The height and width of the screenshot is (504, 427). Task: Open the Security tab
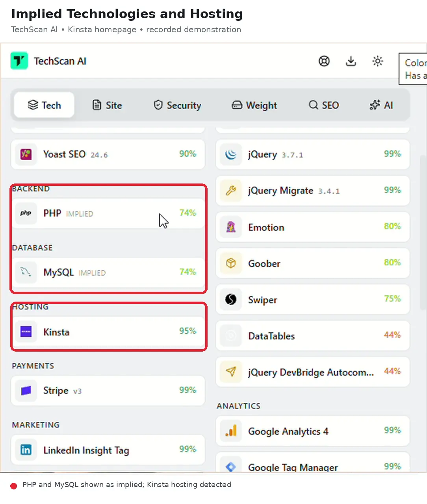177,105
